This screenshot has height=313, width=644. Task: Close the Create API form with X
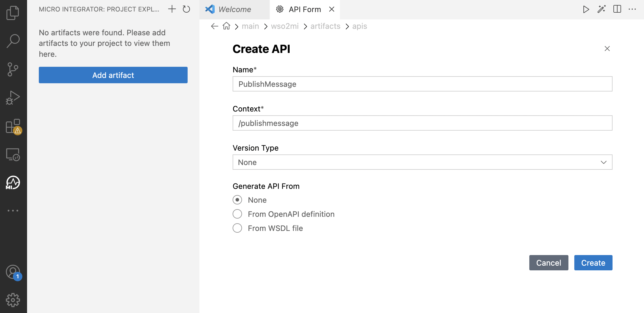[x=607, y=49]
